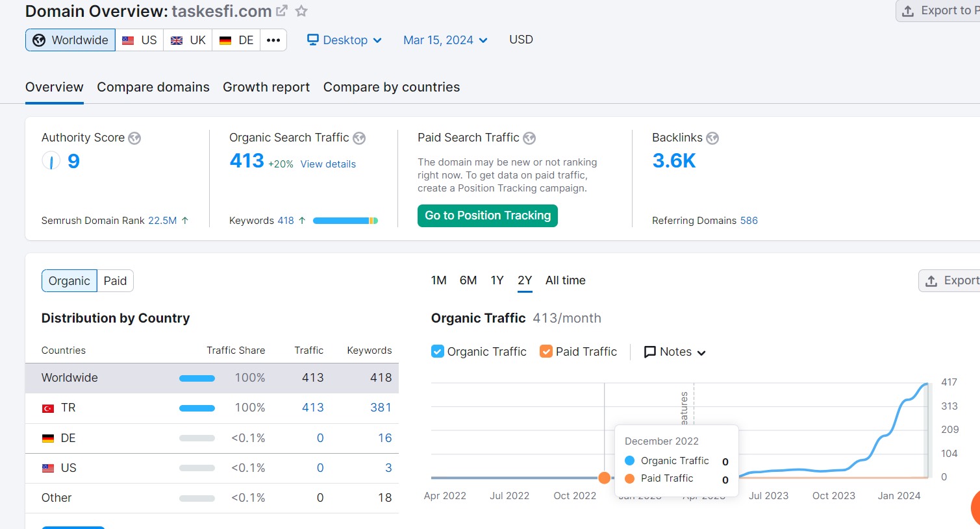
Task: Click the globe icon beside Organic Search Traffic
Action: (x=359, y=138)
